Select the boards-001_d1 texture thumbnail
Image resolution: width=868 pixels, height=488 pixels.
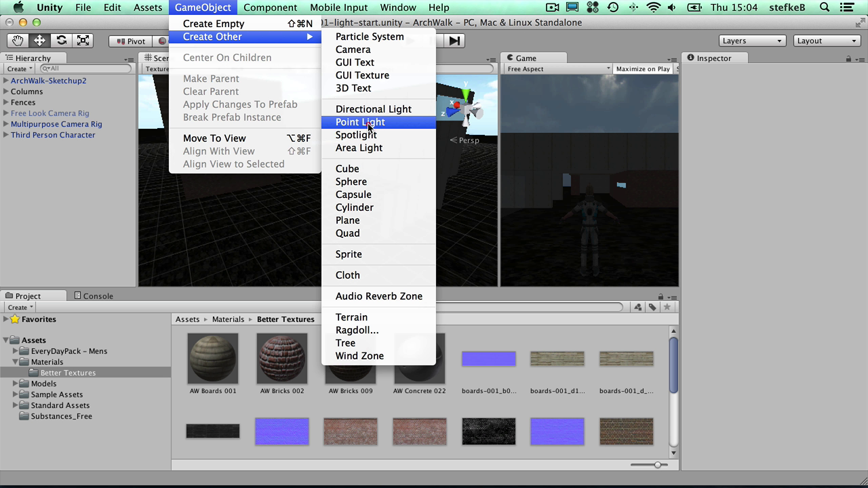point(557,359)
